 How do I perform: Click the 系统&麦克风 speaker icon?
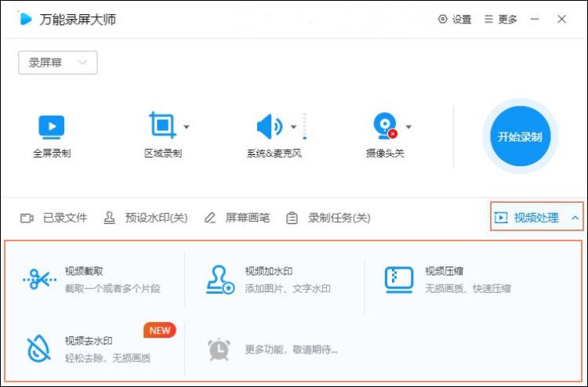point(269,127)
